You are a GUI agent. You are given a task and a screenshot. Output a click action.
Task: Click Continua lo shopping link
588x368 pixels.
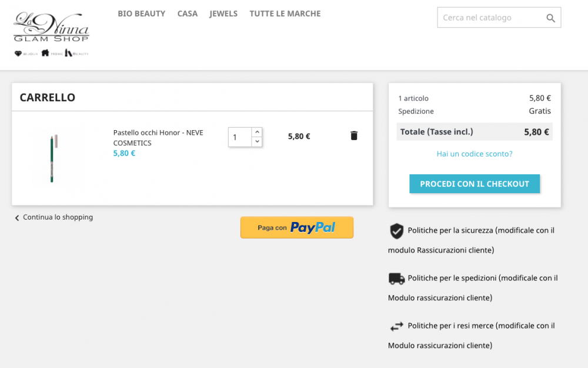[x=54, y=217]
